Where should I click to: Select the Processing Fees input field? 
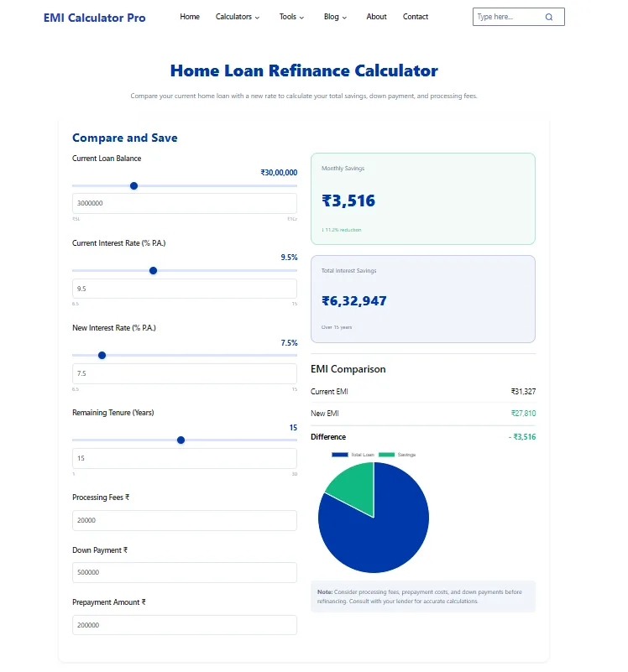(184, 520)
